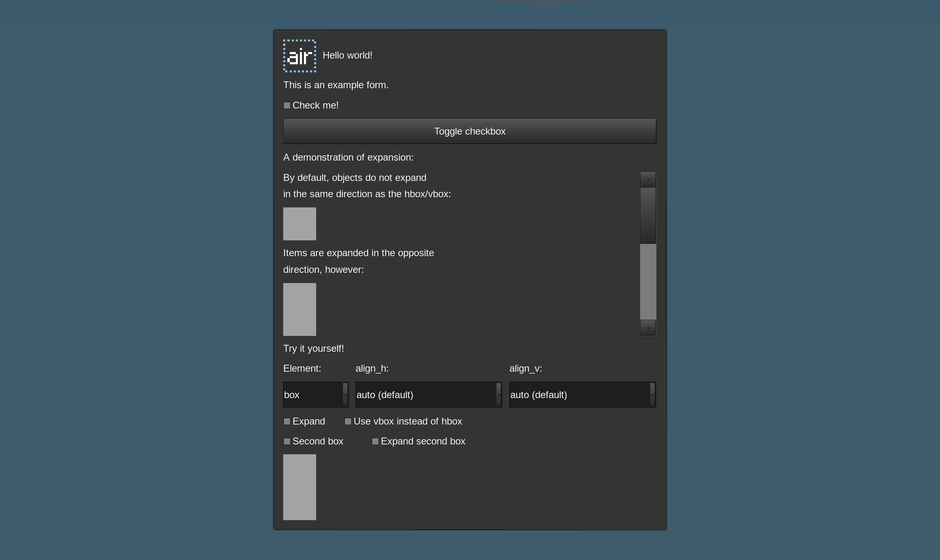Enable Use vbox instead of hbox

(x=348, y=421)
